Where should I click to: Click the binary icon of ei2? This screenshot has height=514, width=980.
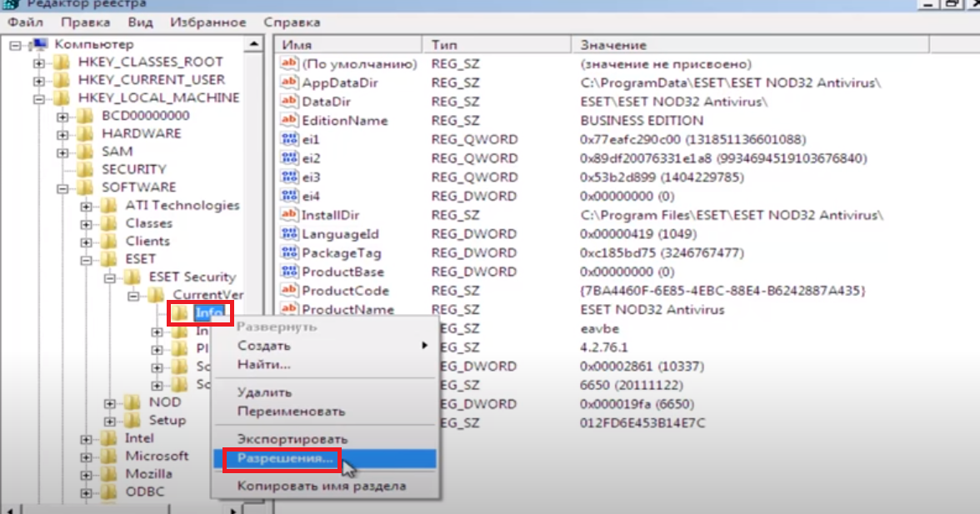pyautogui.click(x=289, y=157)
